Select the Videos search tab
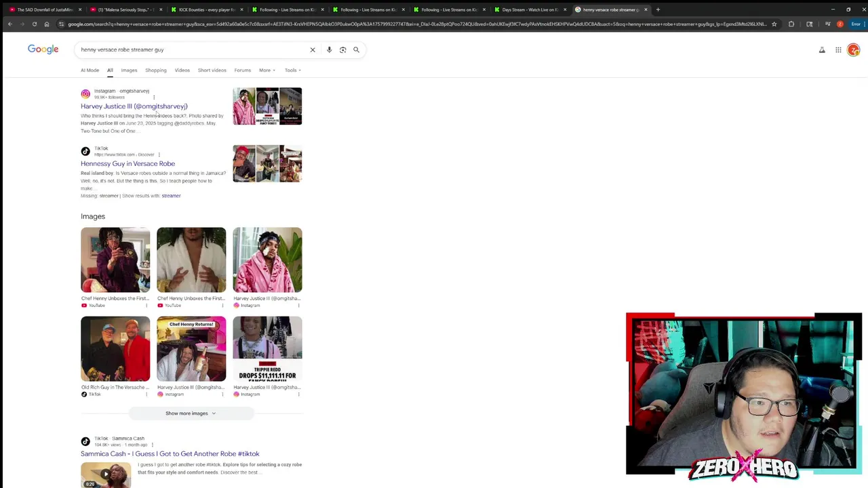The height and width of the screenshot is (488, 868). tap(182, 70)
